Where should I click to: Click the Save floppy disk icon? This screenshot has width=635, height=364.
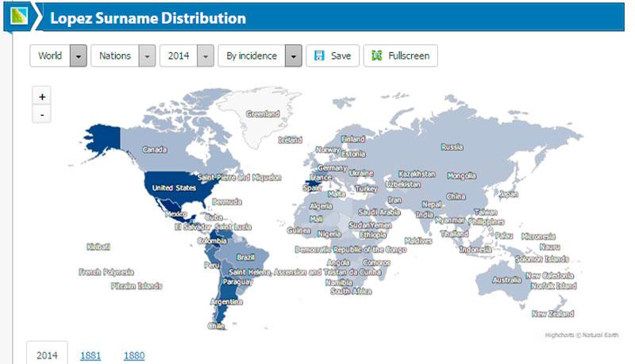[x=319, y=56]
